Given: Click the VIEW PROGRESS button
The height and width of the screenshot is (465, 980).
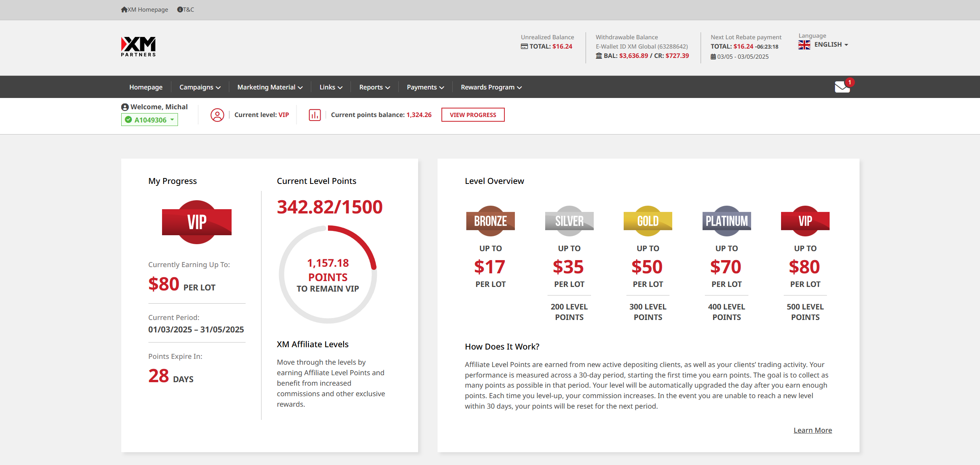Looking at the screenshot, I should (x=473, y=115).
